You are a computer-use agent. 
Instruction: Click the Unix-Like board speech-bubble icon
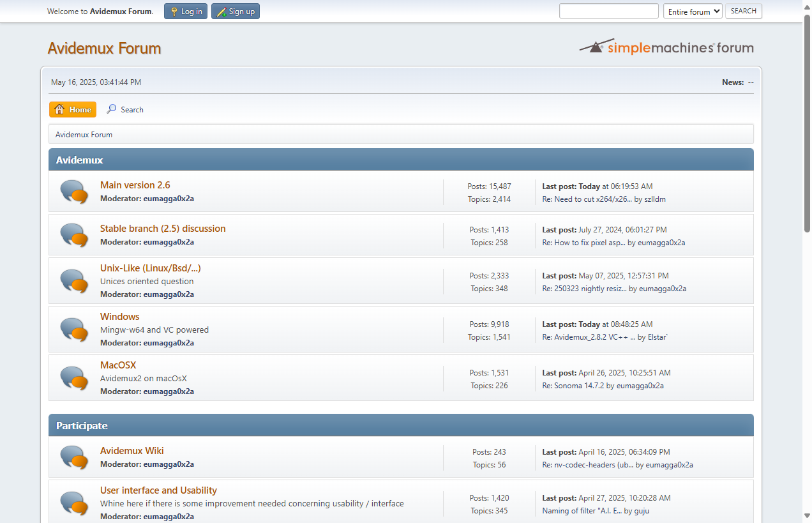point(74,281)
